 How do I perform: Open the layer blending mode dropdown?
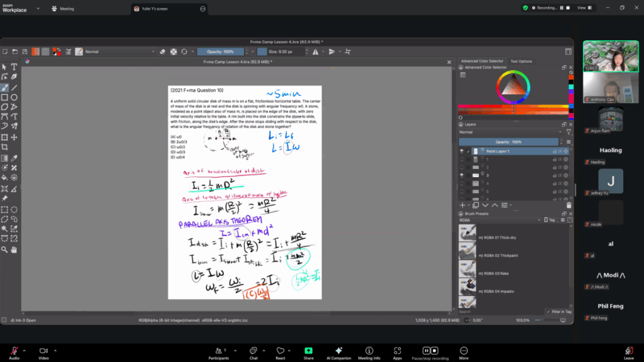508,133
